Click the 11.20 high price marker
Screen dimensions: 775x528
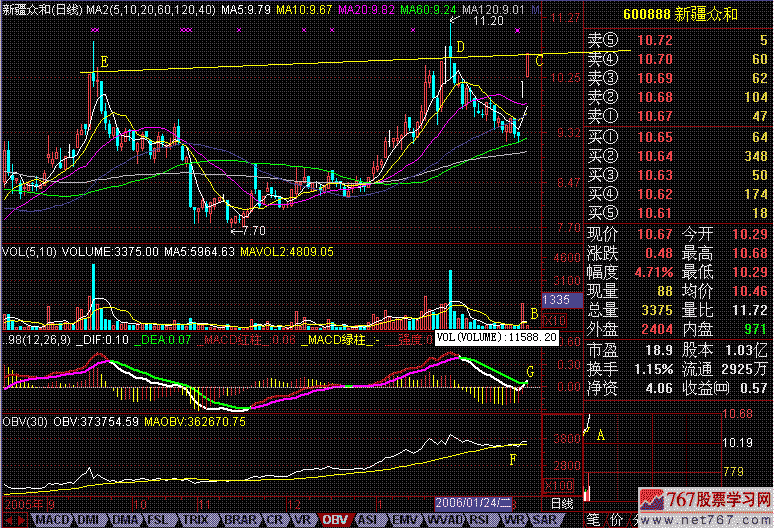click(487, 20)
